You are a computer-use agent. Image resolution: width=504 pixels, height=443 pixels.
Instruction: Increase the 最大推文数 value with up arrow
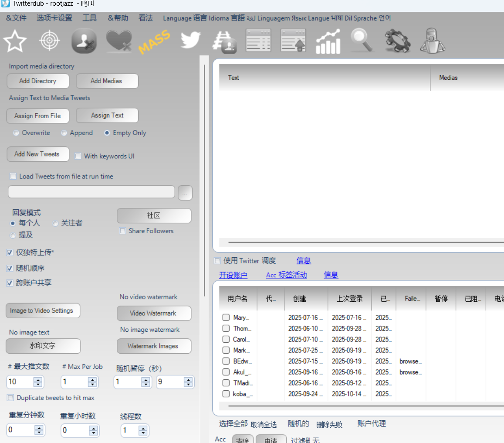38,379
